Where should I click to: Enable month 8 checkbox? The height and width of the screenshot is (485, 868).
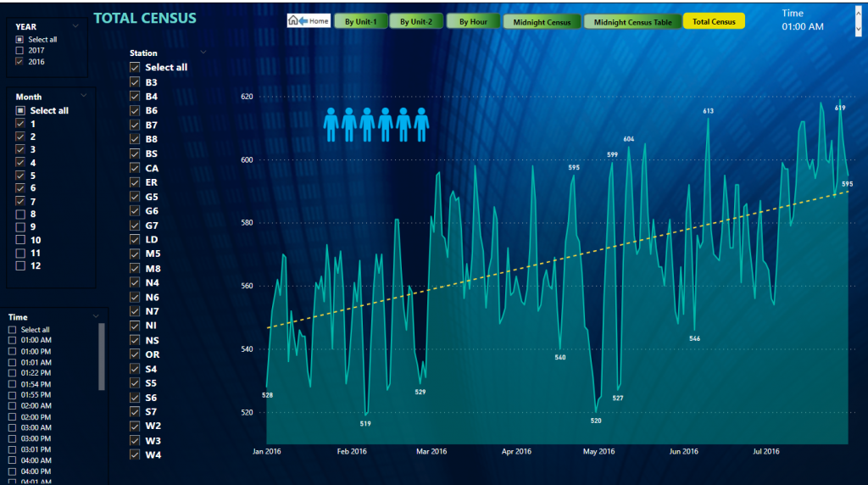tap(20, 215)
